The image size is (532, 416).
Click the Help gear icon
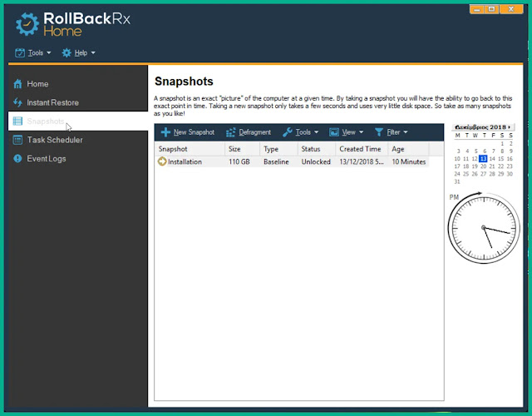(x=66, y=52)
